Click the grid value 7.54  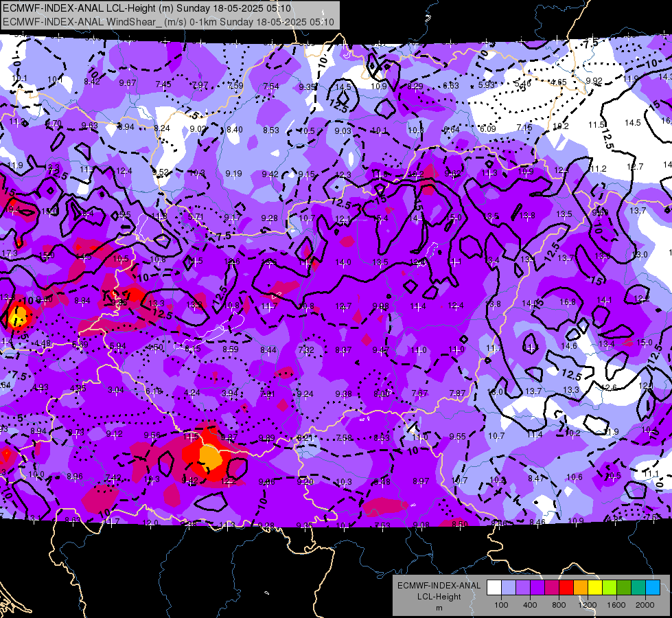pyautogui.click(x=271, y=87)
